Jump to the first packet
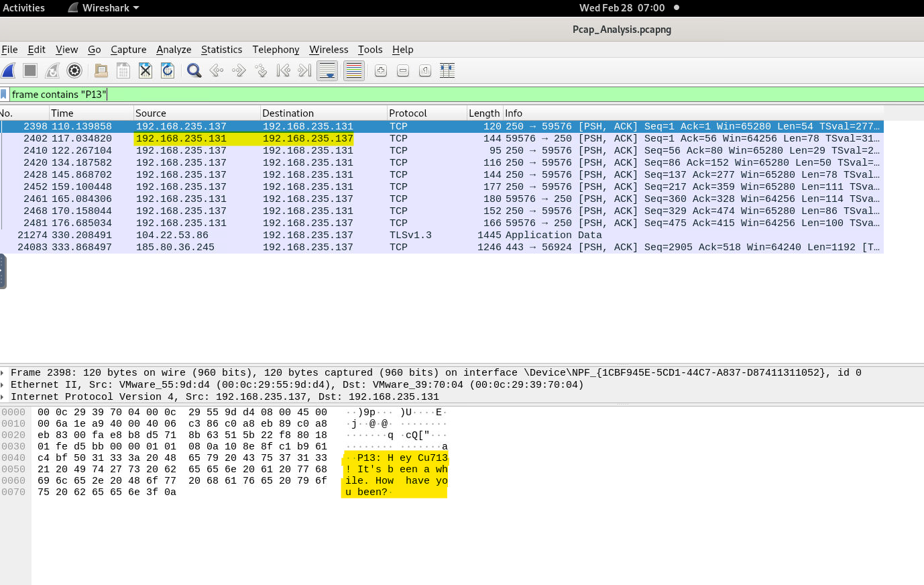 (x=284, y=70)
